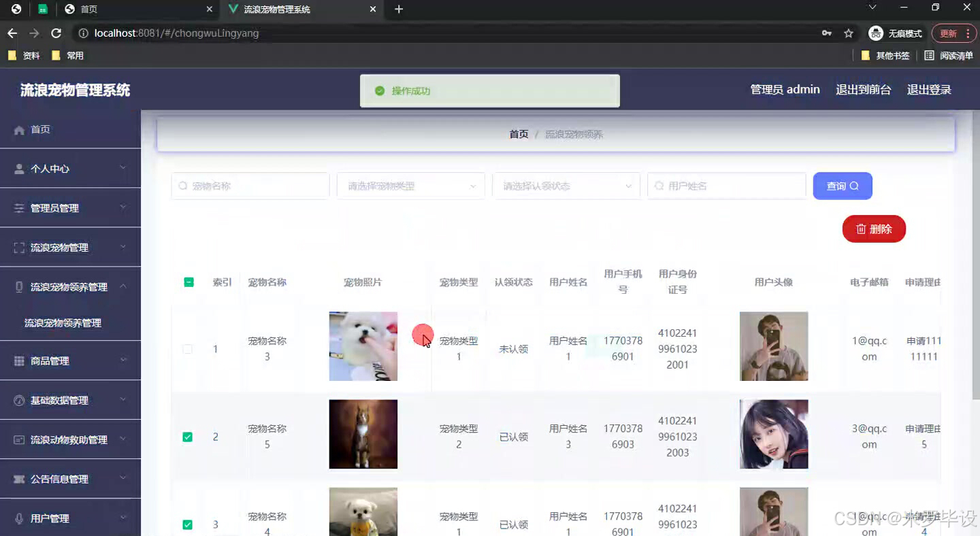Focus the 宠物名称 search field
Screen dimensions: 980x536
pos(250,186)
